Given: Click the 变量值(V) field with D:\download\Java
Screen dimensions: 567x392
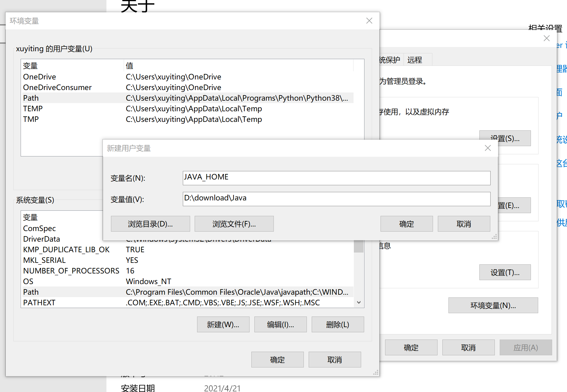Looking at the screenshot, I should click(337, 199).
